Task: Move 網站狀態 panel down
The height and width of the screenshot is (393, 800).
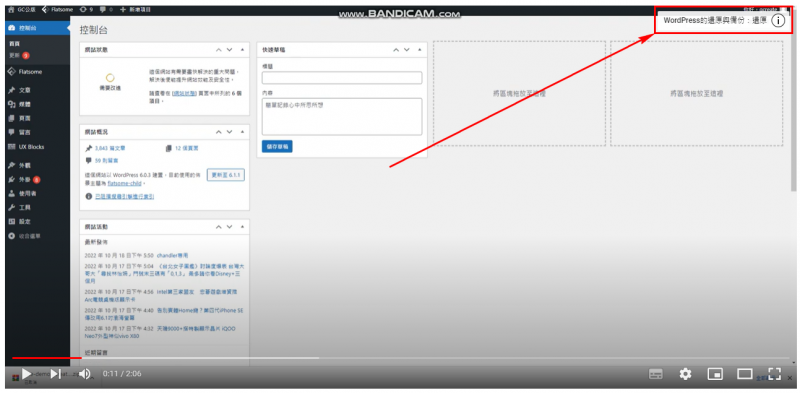Action: point(230,50)
